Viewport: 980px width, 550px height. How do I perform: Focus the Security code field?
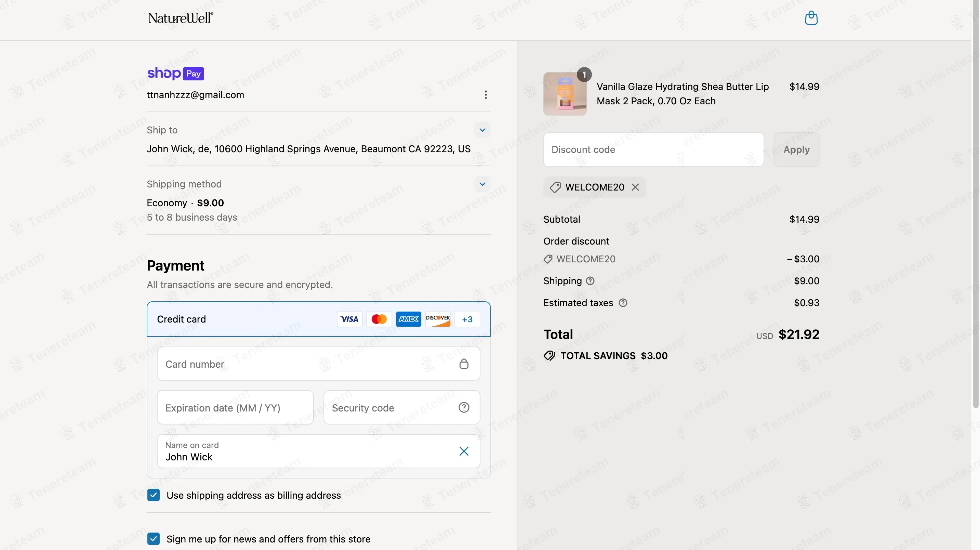tap(401, 407)
